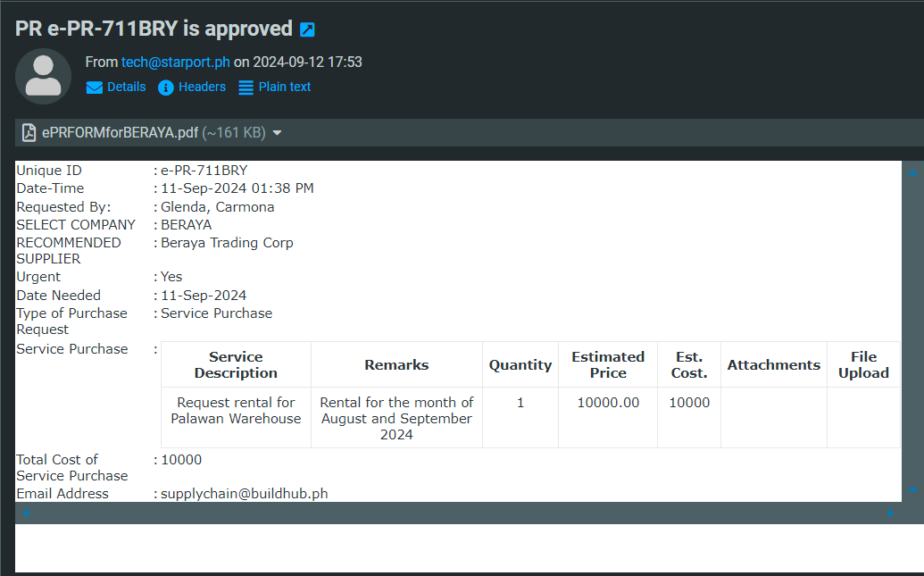924x576 pixels.
Task: Click the info icon beside Headers
Action: point(166,88)
